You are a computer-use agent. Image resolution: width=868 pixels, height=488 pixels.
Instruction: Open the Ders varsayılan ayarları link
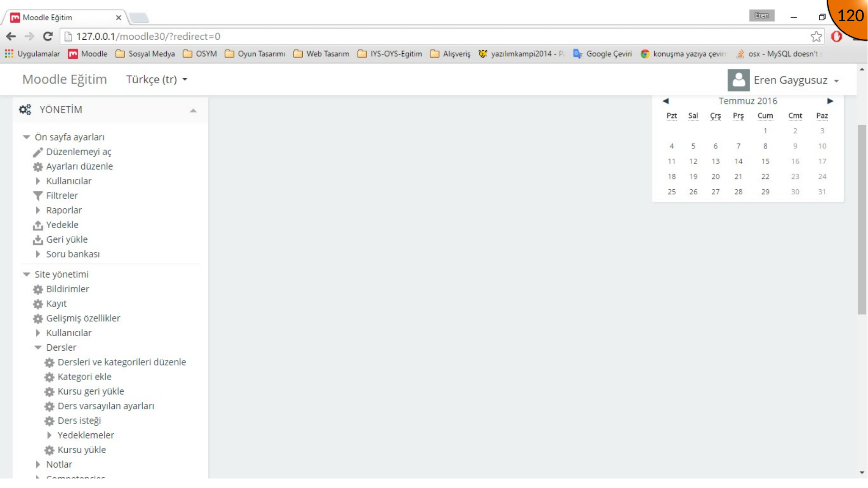click(106, 406)
